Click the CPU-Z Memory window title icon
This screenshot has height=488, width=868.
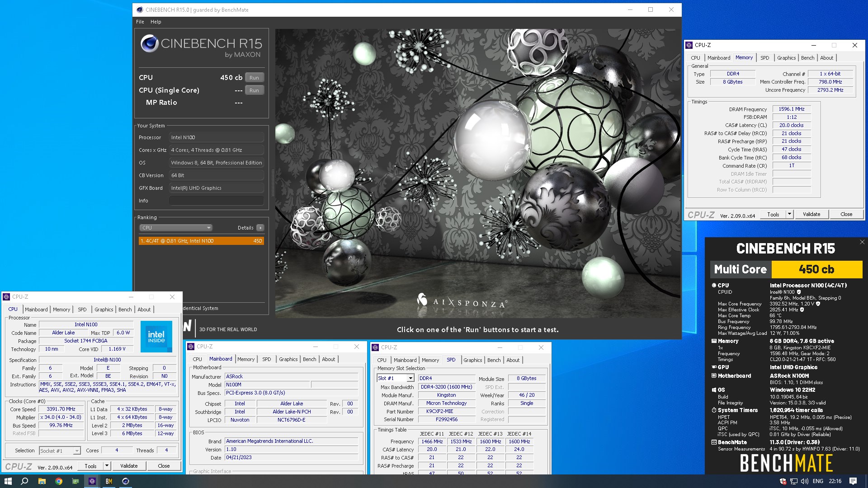[689, 45]
